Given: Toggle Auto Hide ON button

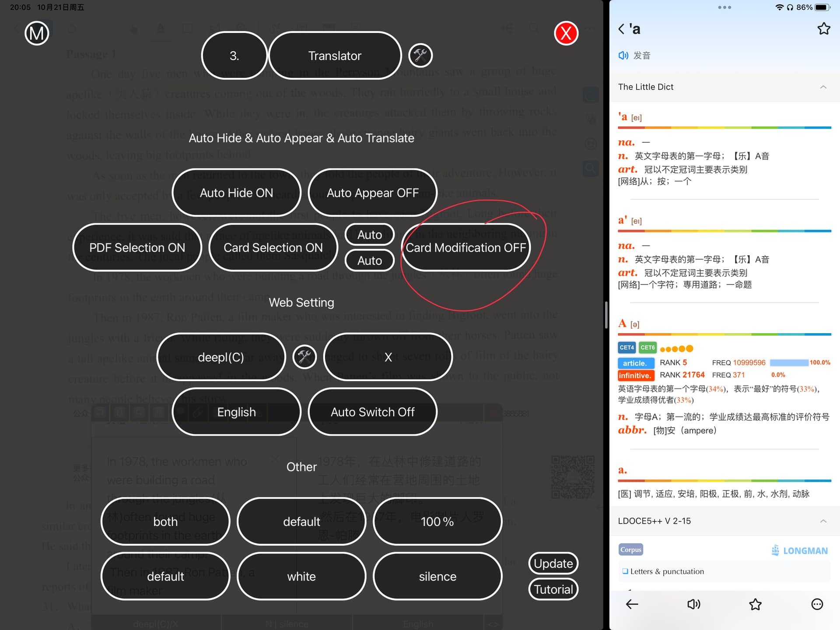Looking at the screenshot, I should click(x=238, y=192).
